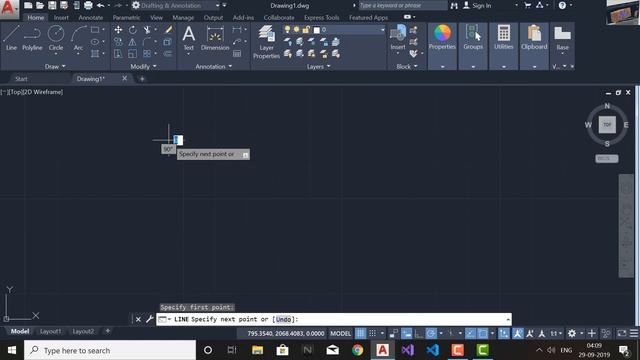This screenshot has height=360, width=640.
Task: Toggle polar tracking in status bar
Action: pos(431,333)
